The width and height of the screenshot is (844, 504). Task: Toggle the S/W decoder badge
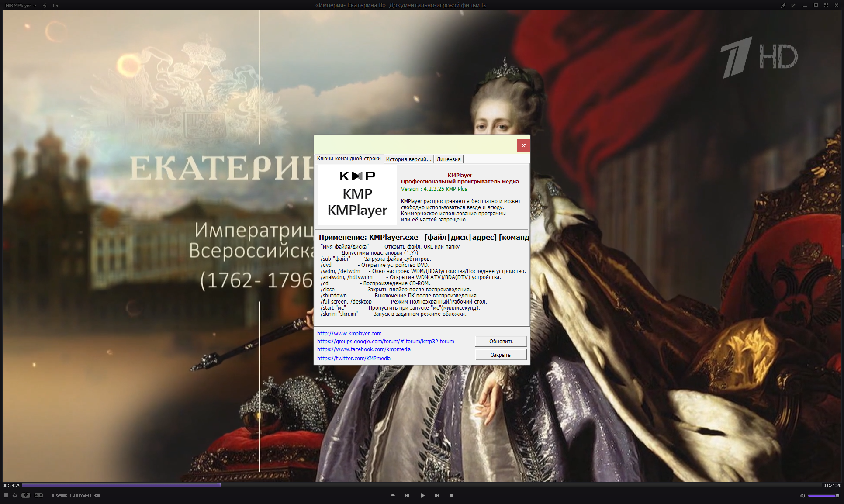click(x=58, y=495)
